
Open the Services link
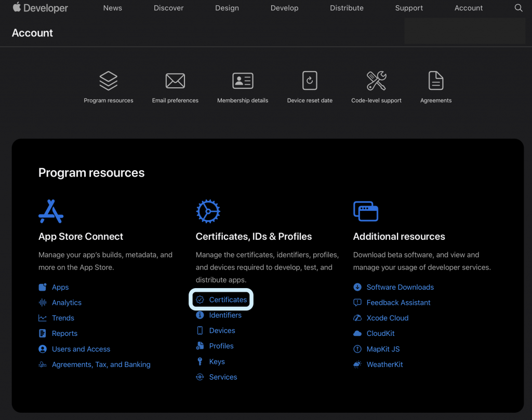(223, 377)
